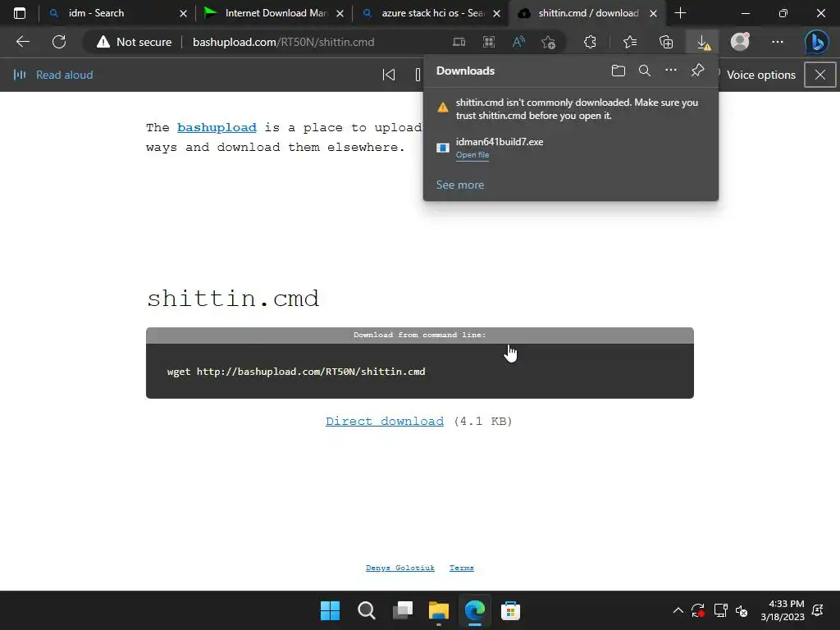Viewport: 840px width, 630px height.
Task: Open Task View on the taskbar
Action: point(402,610)
